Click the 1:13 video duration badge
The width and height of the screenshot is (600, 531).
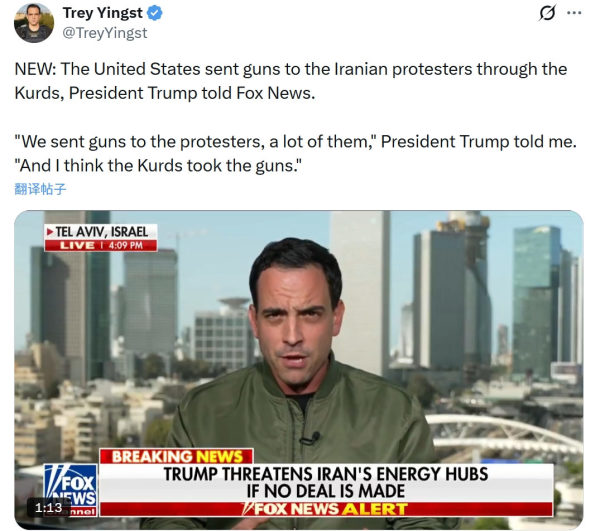click(x=48, y=508)
